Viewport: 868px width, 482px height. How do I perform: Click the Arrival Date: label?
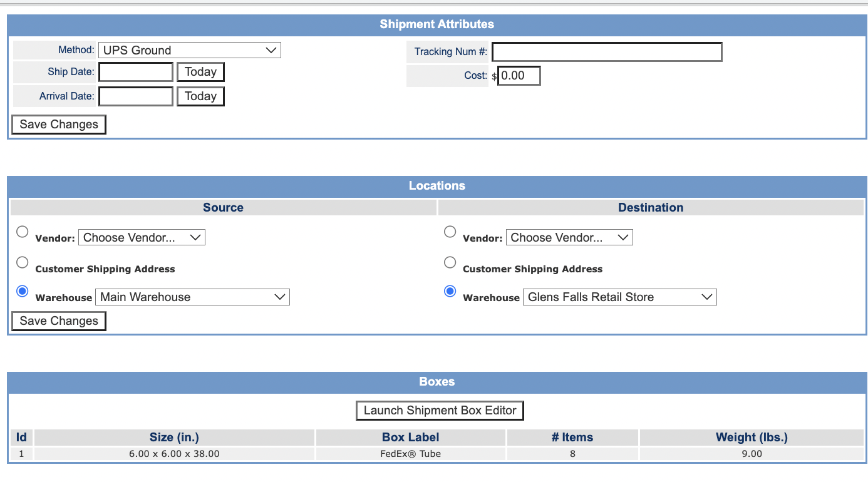66,96
